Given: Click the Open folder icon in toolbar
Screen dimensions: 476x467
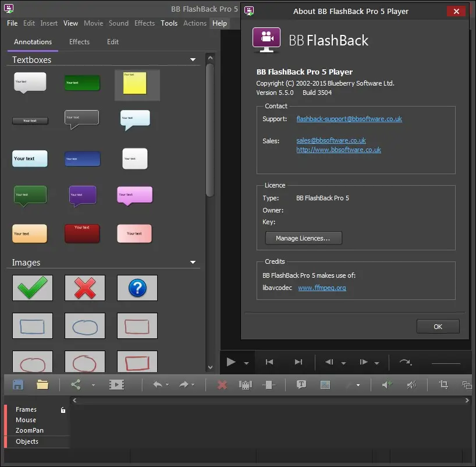Looking at the screenshot, I should click(42, 384).
